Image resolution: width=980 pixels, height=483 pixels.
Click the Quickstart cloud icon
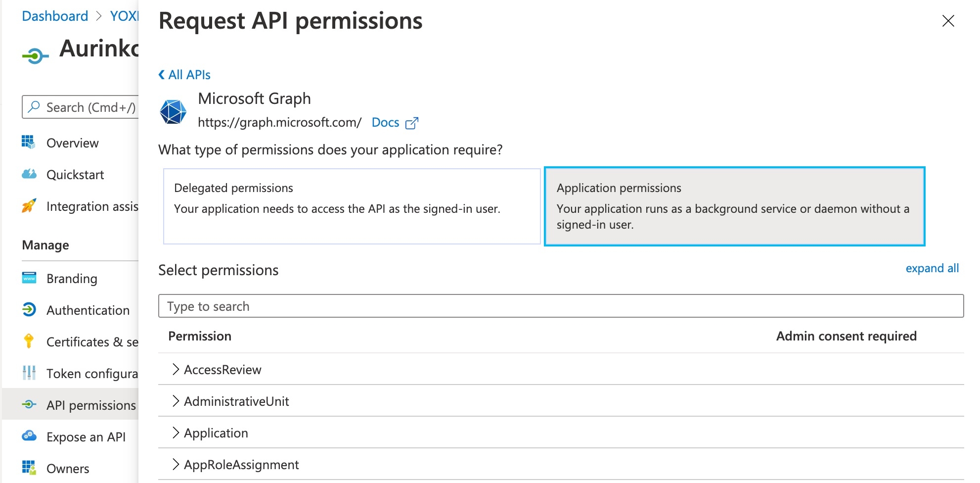coord(29,174)
